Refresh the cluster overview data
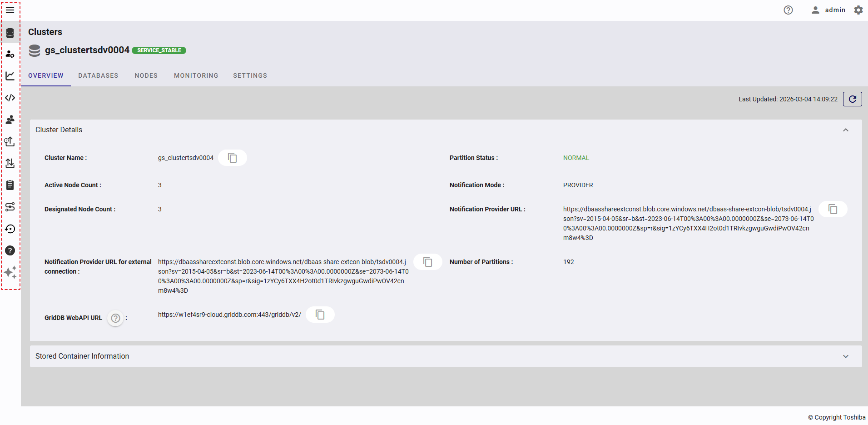The width and height of the screenshot is (868, 425). [x=852, y=99]
